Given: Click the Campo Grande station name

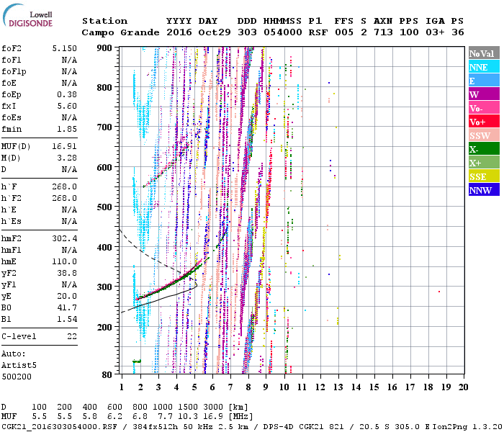Looking at the screenshot, I should (x=120, y=32).
